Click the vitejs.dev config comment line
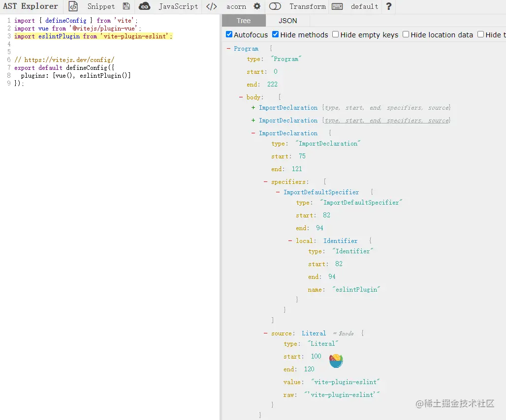This screenshot has height=420, width=506. click(64, 60)
